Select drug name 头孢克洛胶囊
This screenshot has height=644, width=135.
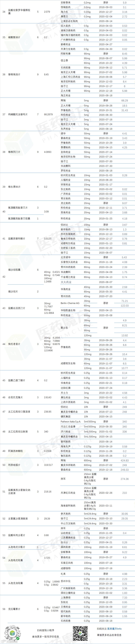pyautogui.click(x=15, y=583)
